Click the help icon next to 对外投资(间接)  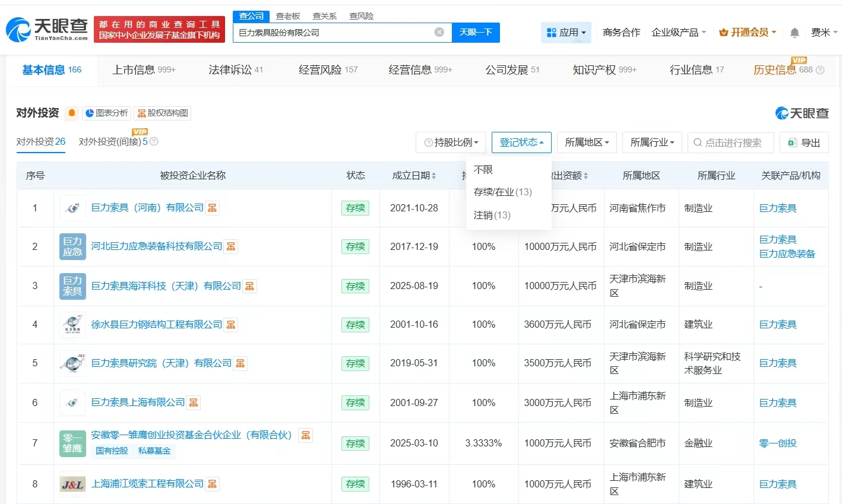coord(154,142)
